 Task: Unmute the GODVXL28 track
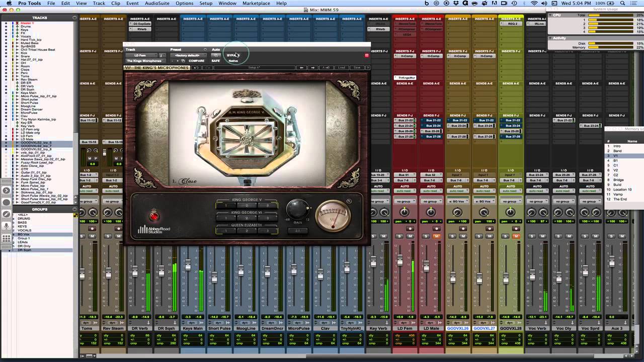516,236
